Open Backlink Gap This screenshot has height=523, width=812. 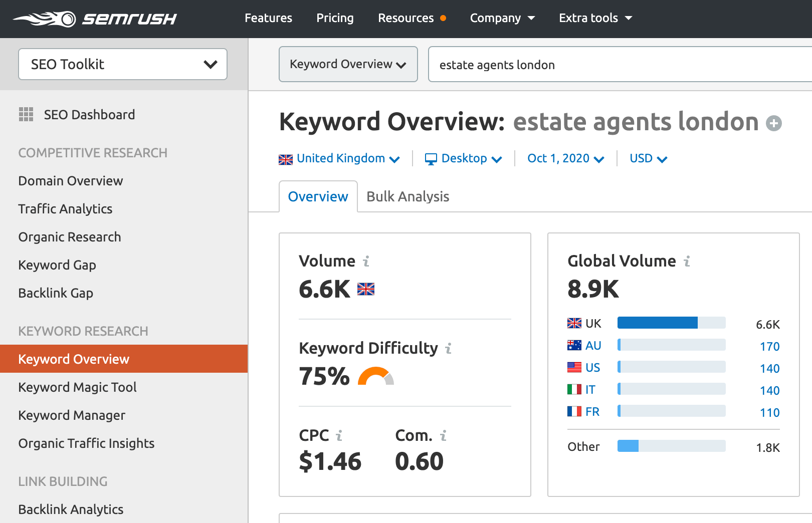(x=56, y=293)
